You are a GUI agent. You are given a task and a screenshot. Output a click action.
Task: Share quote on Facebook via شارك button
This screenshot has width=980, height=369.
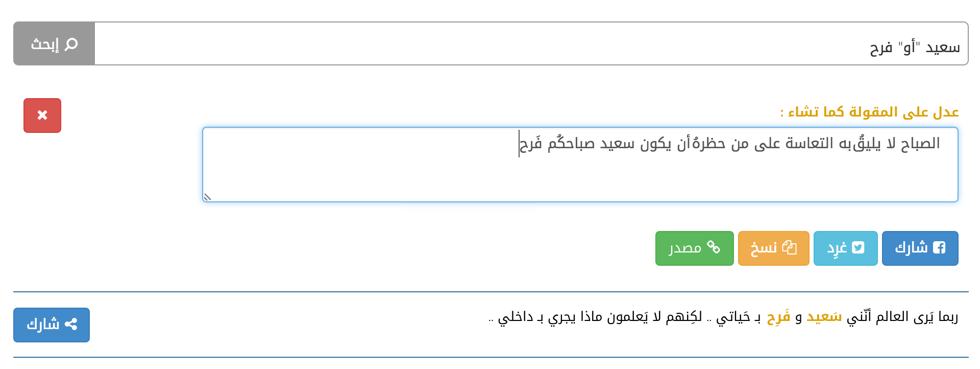(920, 248)
